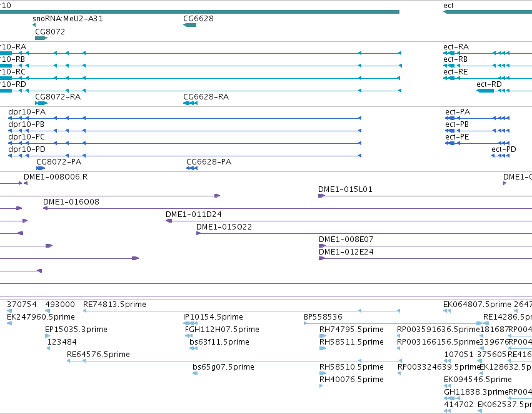
Task: Open the BP558536 EST feature
Action: [393, 323]
